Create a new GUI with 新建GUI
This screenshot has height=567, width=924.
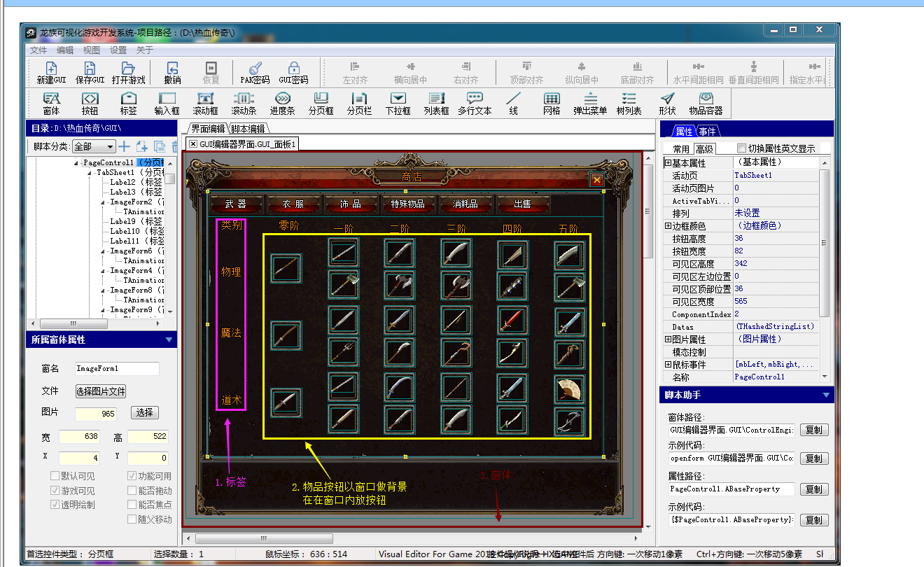(x=51, y=73)
